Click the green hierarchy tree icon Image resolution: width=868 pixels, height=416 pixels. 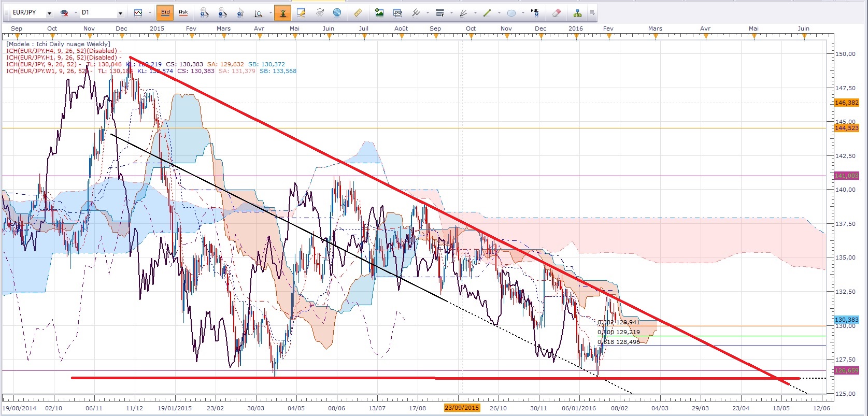pyautogui.click(x=578, y=12)
